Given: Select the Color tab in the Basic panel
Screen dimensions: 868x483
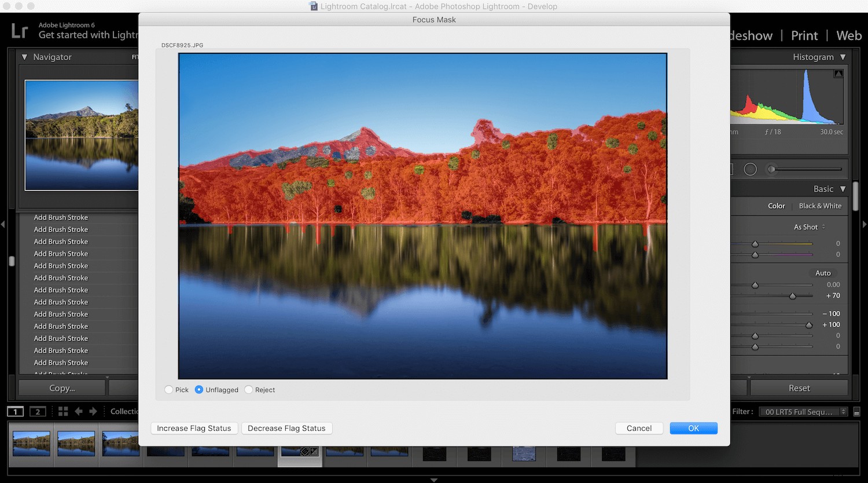Looking at the screenshot, I should 777,206.
